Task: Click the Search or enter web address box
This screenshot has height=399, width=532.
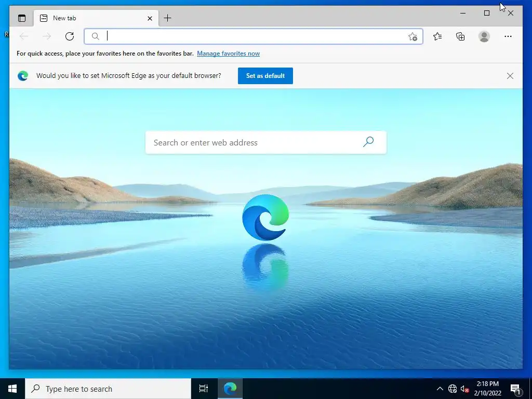Action: (x=265, y=142)
